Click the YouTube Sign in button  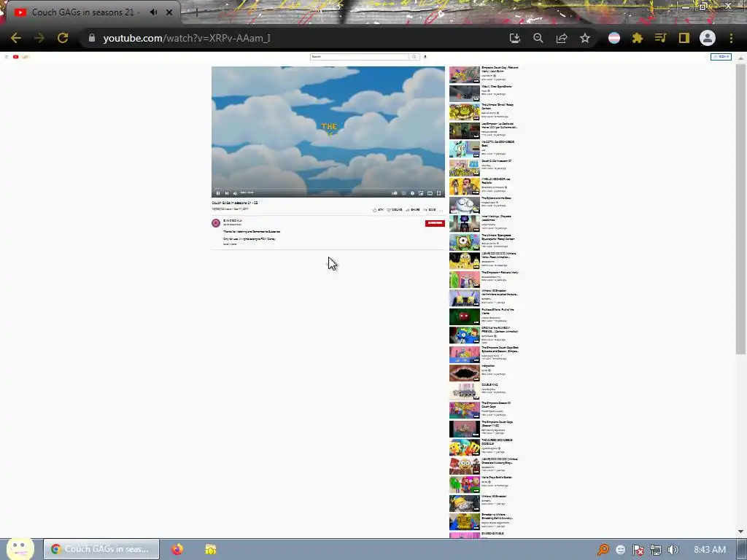721,57
